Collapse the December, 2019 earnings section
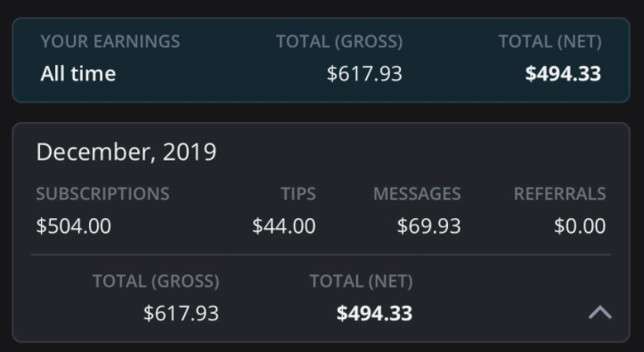The image size is (644, 352). coord(600,313)
